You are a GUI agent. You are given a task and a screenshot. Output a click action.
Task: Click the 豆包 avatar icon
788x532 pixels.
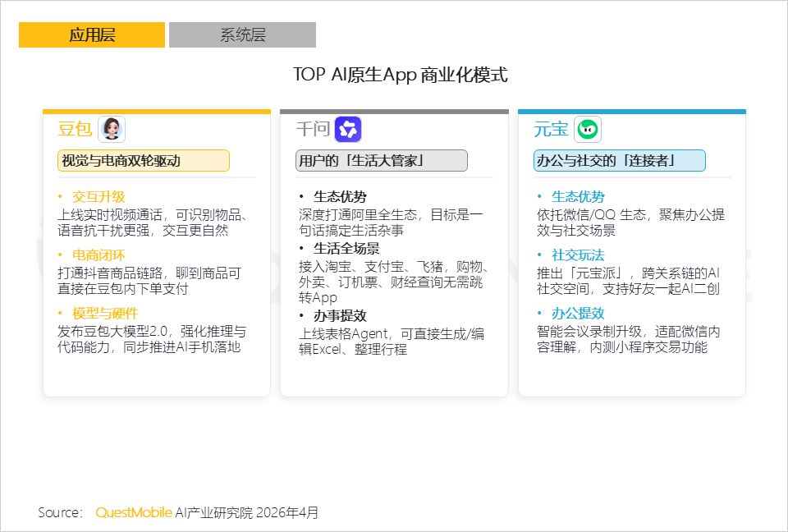pyautogui.click(x=111, y=129)
